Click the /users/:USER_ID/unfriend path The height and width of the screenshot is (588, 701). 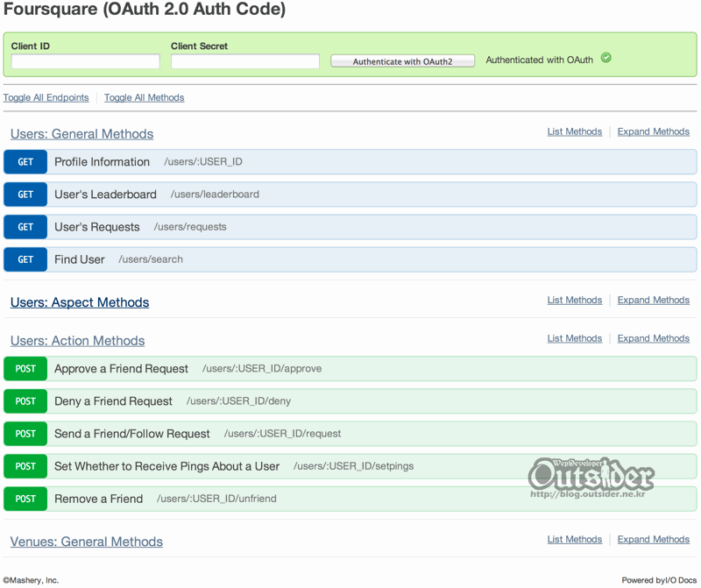[x=216, y=499]
